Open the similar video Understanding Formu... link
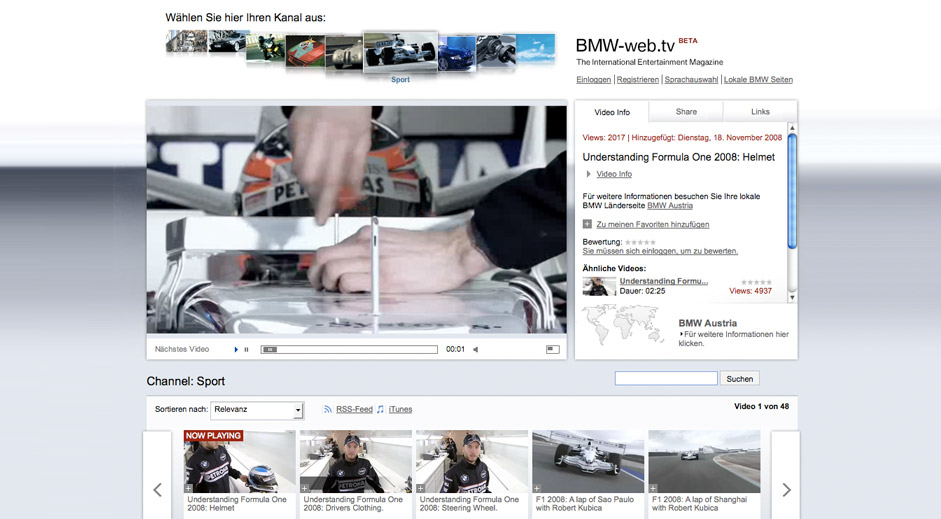Image resolution: width=941 pixels, height=519 pixels. click(x=664, y=281)
